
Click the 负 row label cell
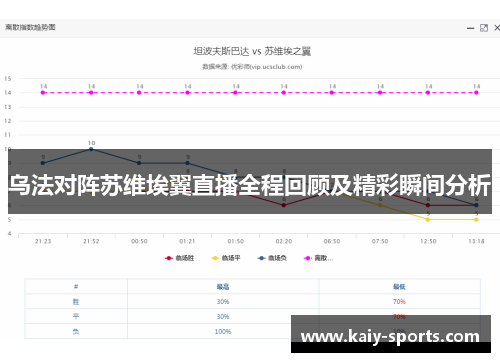tap(76, 331)
